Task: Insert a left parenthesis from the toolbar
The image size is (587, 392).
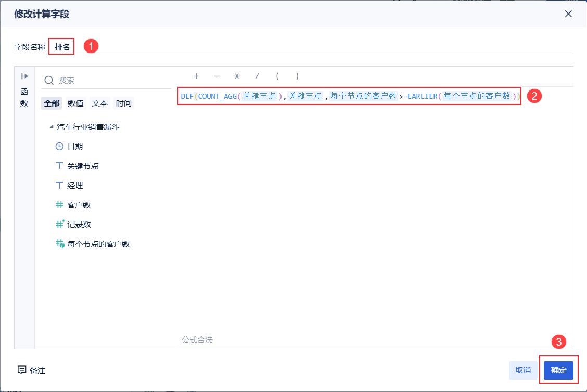Action: tap(277, 76)
